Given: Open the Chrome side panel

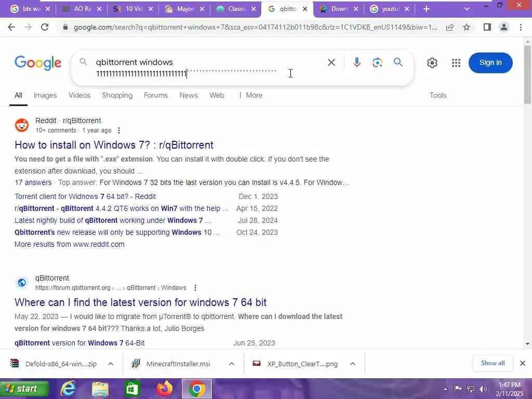Looking at the screenshot, I should click(487, 27).
